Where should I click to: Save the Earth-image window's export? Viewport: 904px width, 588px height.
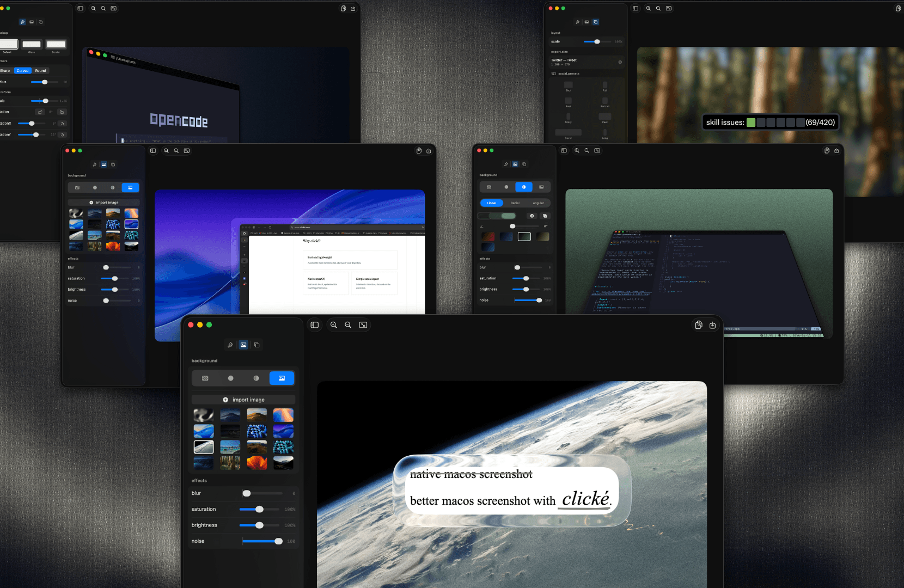(712, 325)
